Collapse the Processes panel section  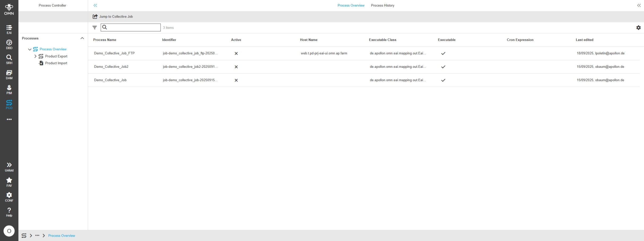click(82, 38)
